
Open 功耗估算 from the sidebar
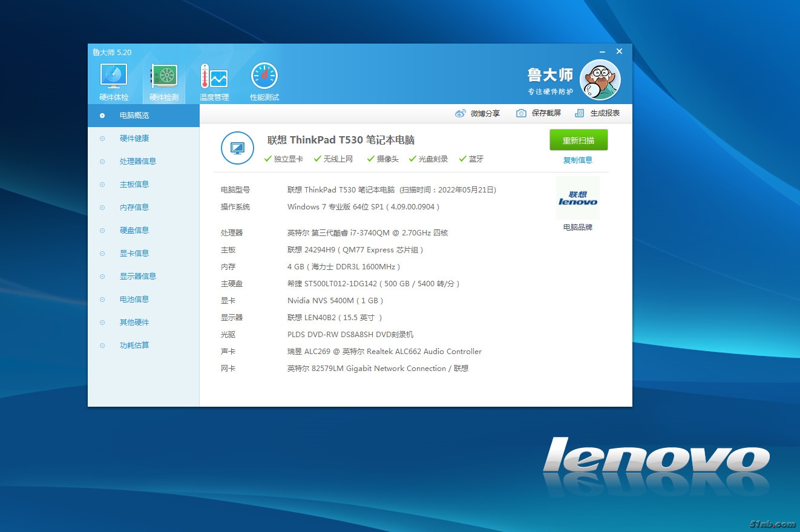pyautogui.click(x=134, y=346)
